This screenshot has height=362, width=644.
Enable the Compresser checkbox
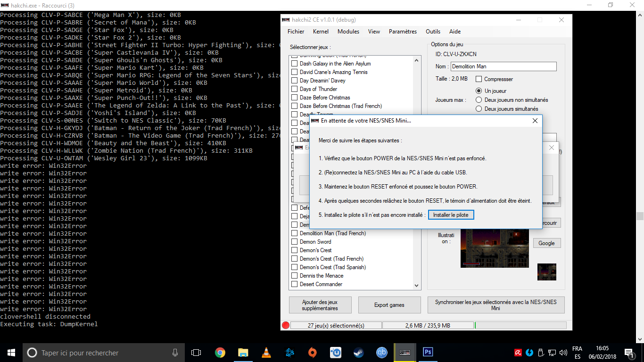tap(479, 79)
